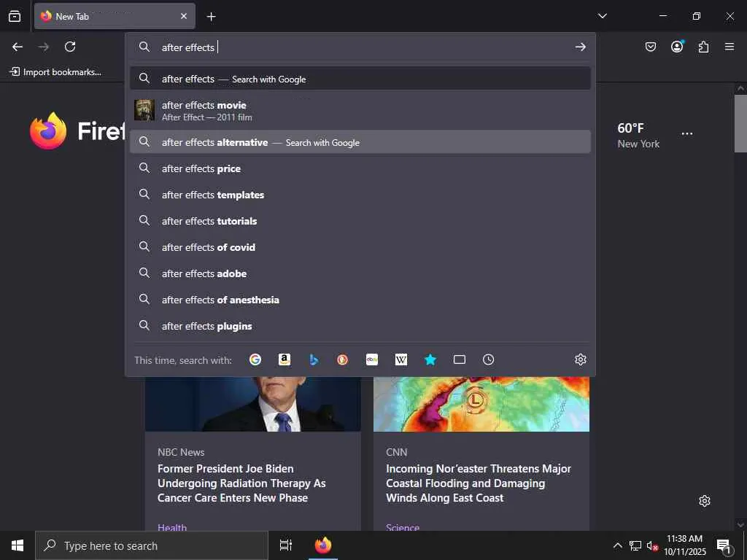Select 'after effects price' suggestion
The width and height of the screenshot is (747, 560).
tap(360, 168)
